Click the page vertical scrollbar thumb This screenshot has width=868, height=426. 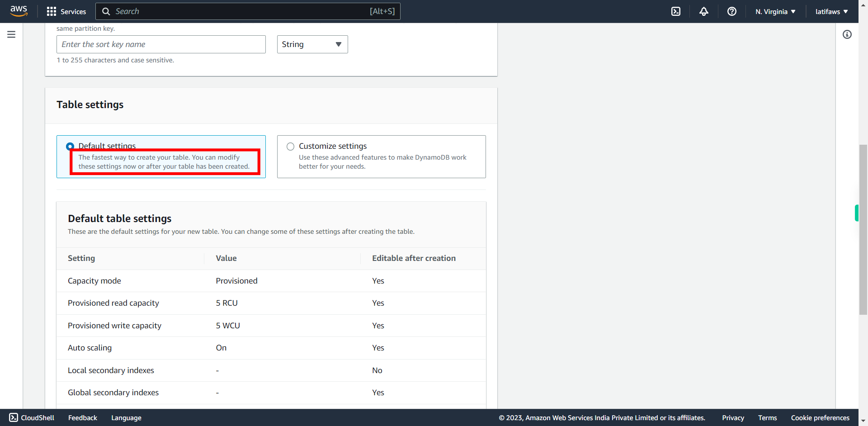[863, 229]
